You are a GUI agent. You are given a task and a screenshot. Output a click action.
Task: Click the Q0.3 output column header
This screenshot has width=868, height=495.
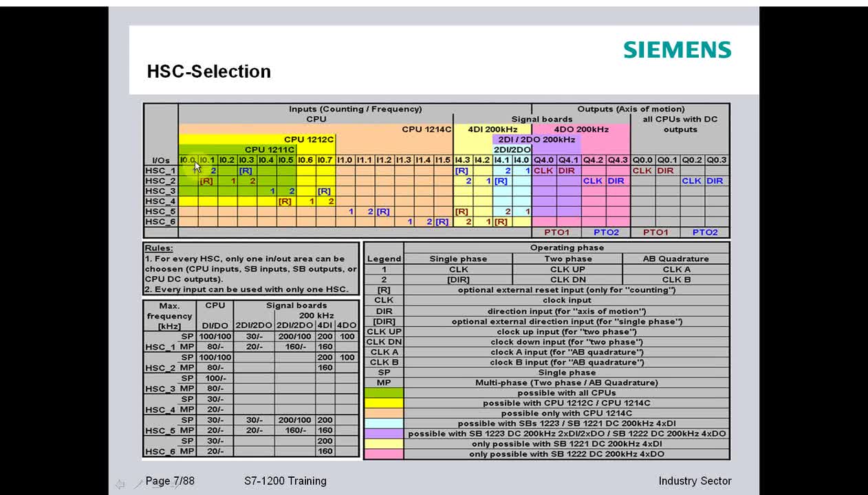click(x=717, y=160)
